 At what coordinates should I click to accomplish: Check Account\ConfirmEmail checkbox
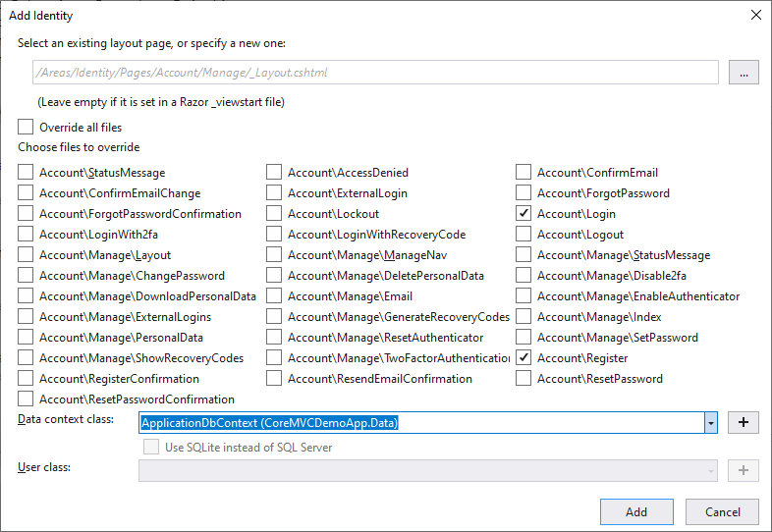pyautogui.click(x=524, y=172)
